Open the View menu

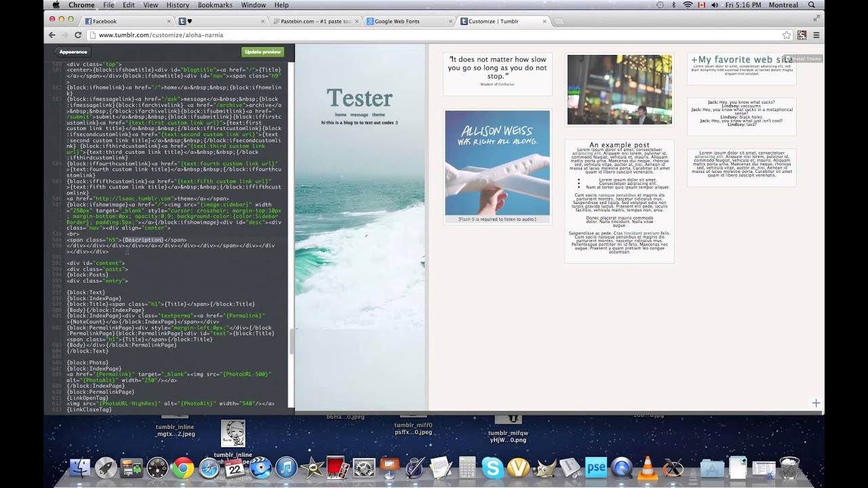point(151,5)
